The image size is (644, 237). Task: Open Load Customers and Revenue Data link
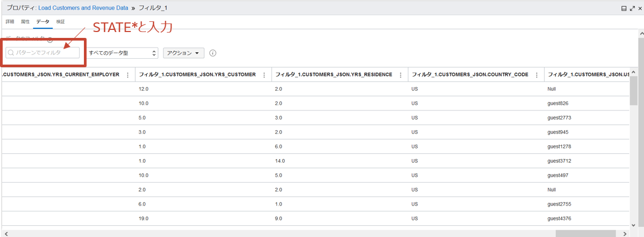(x=83, y=9)
